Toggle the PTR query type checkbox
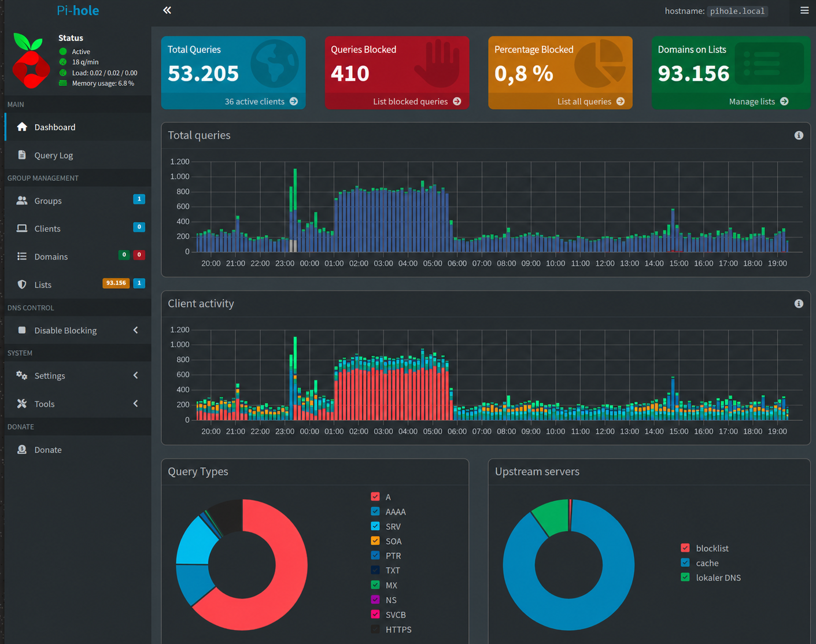 (x=375, y=556)
